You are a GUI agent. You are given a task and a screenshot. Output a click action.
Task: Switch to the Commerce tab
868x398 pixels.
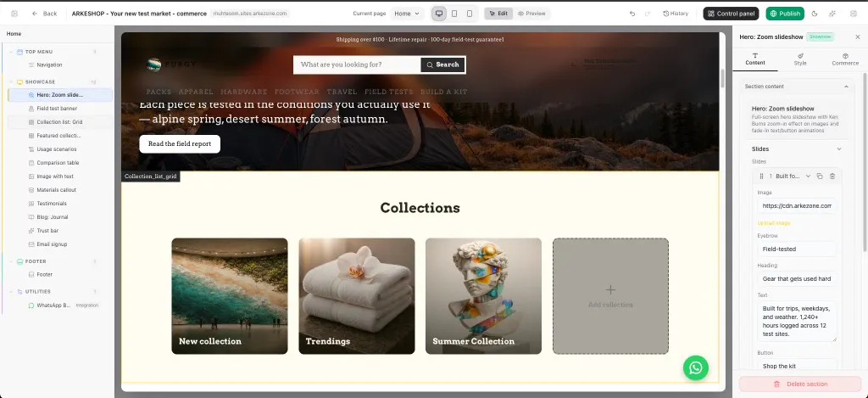click(x=845, y=59)
